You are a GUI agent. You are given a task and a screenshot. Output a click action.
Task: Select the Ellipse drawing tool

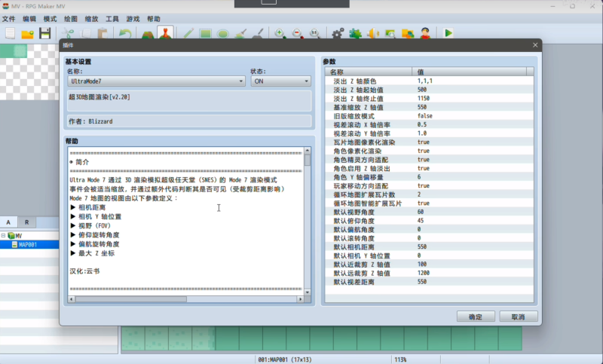coord(222,33)
